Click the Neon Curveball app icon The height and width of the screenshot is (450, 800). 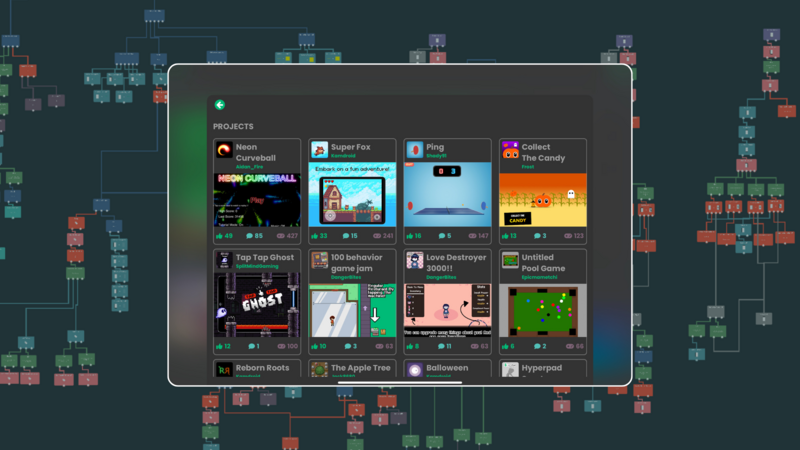click(x=224, y=150)
